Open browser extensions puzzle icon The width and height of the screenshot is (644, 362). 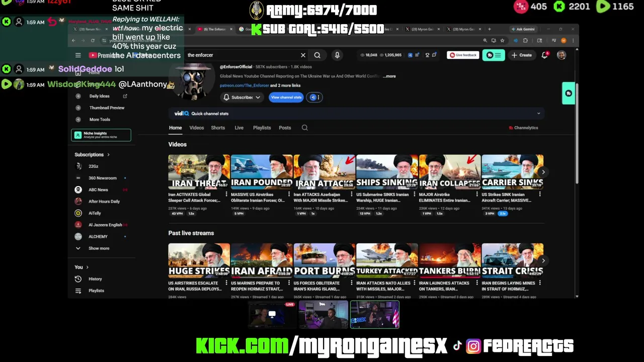pyautogui.click(x=525, y=41)
